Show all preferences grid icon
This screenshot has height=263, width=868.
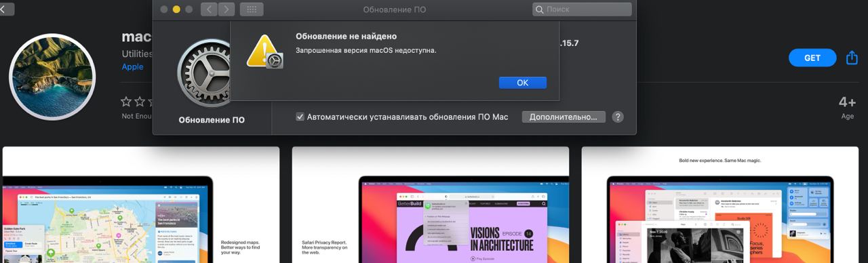[x=252, y=9]
